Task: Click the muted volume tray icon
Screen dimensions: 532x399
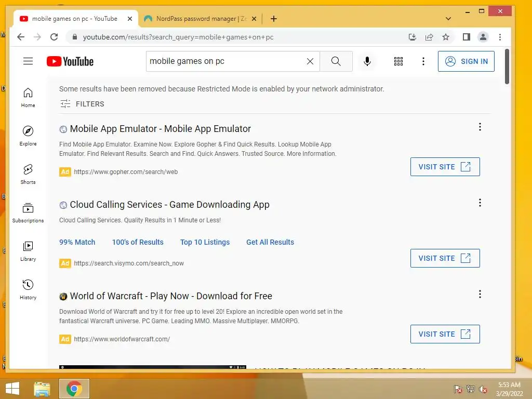Action: coord(483,389)
